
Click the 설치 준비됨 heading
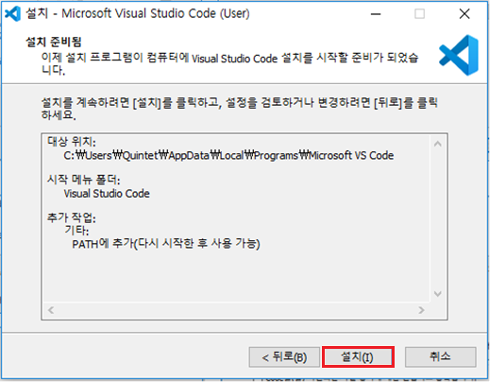coord(54,42)
